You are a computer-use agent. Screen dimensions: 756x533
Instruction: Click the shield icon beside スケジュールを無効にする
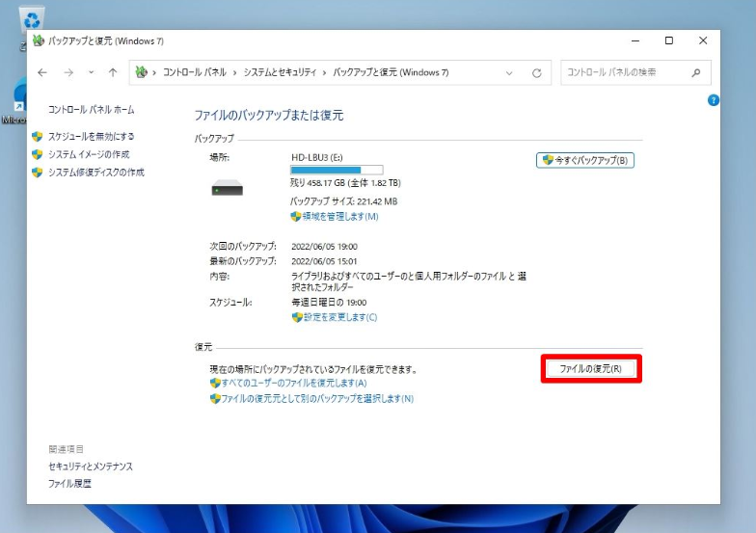pyautogui.click(x=37, y=137)
